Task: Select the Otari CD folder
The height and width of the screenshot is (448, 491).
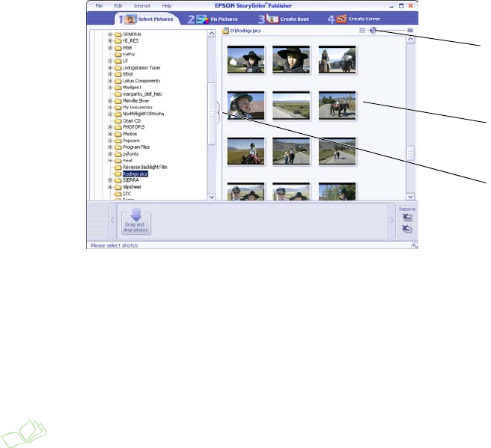Action: [132, 120]
